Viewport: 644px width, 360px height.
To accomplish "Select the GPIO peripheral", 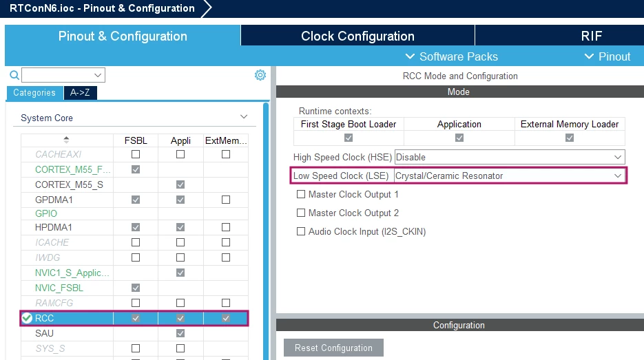I will point(46,213).
